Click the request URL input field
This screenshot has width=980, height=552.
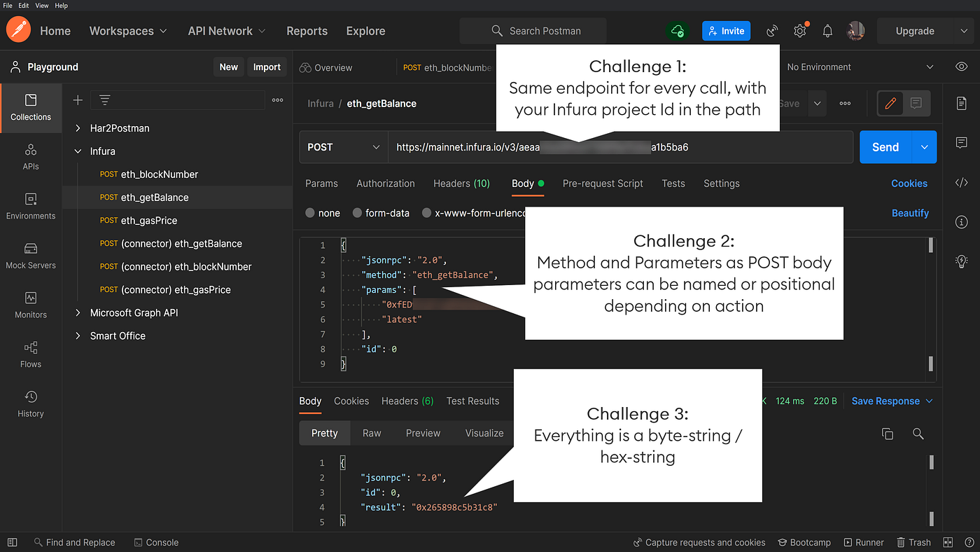(621, 147)
